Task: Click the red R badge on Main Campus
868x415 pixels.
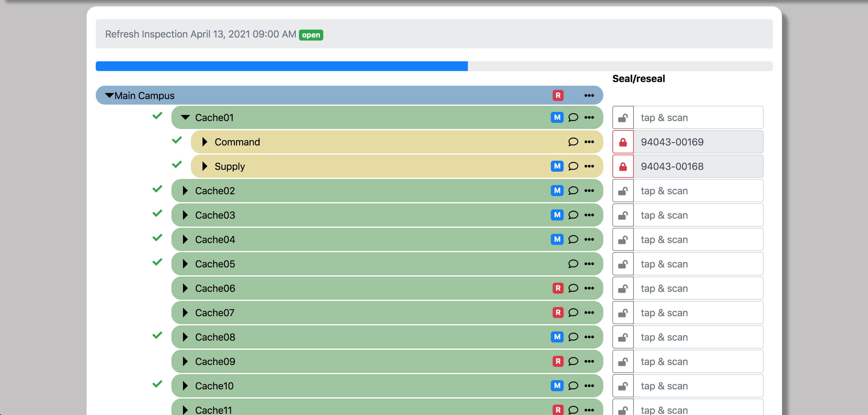Action: 558,95
